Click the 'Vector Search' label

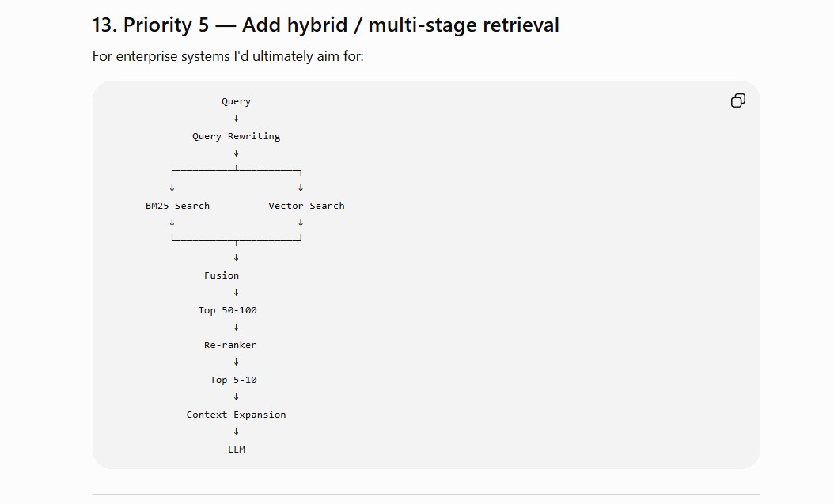coord(306,206)
